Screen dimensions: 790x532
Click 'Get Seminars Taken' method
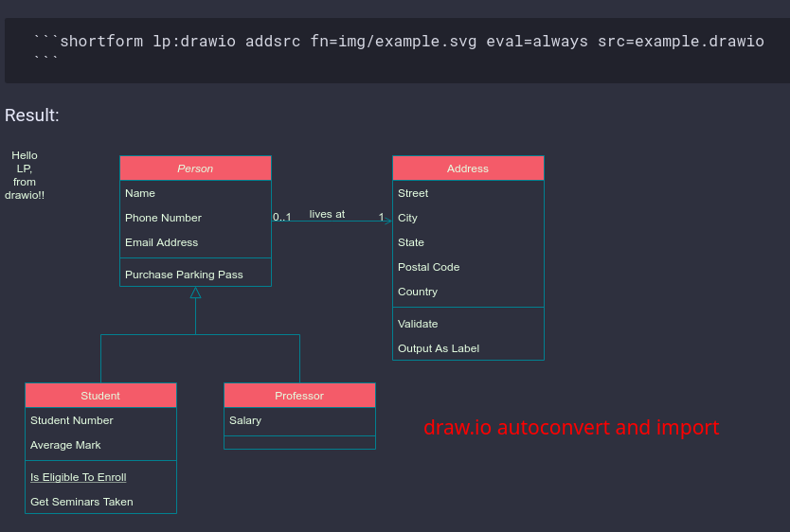(81, 502)
